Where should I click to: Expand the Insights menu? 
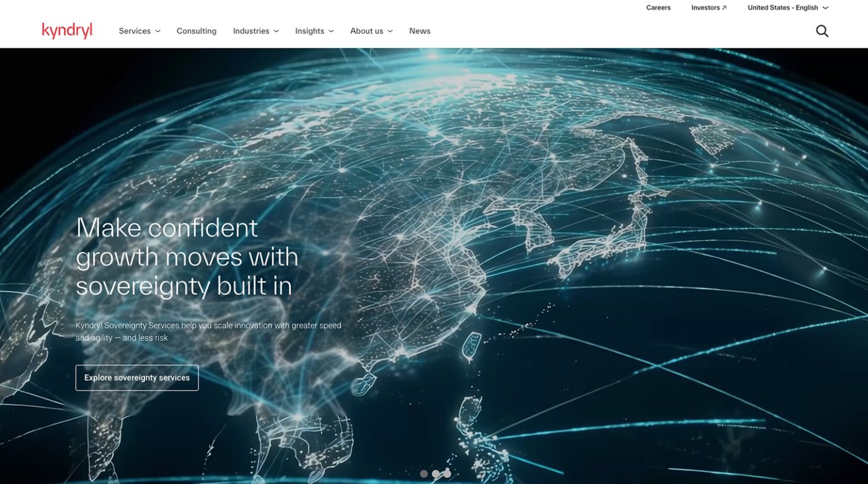pos(314,31)
